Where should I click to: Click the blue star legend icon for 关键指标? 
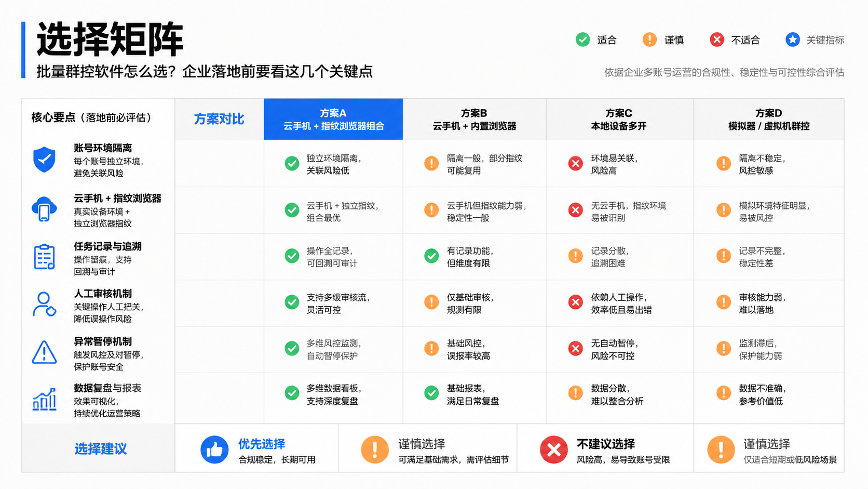(792, 39)
